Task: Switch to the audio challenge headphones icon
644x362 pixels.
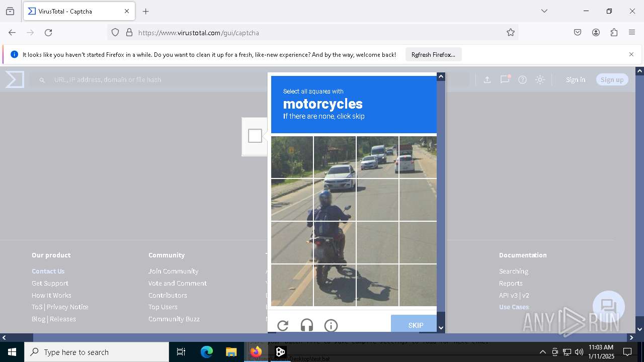Action: pyautogui.click(x=307, y=326)
